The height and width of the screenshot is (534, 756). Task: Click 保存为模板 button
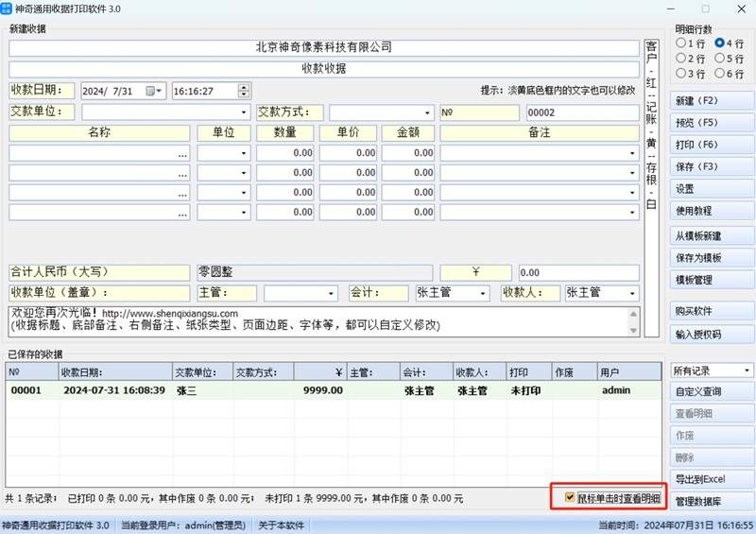pyautogui.click(x=712, y=258)
